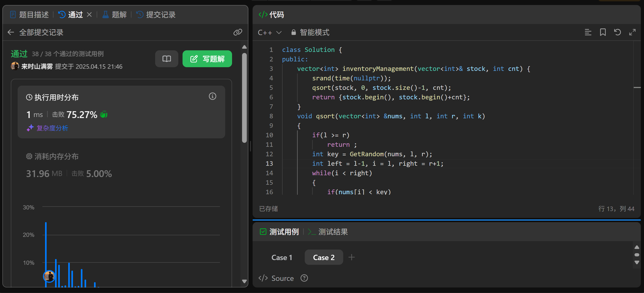Screen dimensions: 644x293
Task: Click the format code icon
Action: click(x=588, y=32)
